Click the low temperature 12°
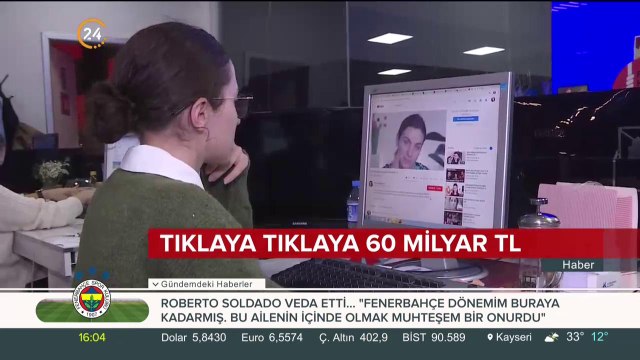This screenshot has width=640, height=360. click(600, 337)
